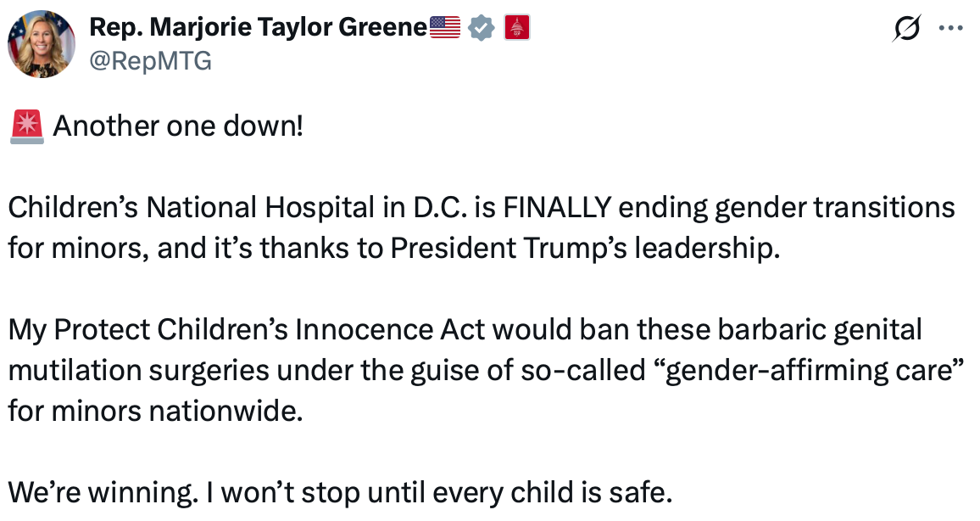Screen dimensions: 980x521
Task: Click the word FINALLY in the tweet
Action: (x=557, y=208)
